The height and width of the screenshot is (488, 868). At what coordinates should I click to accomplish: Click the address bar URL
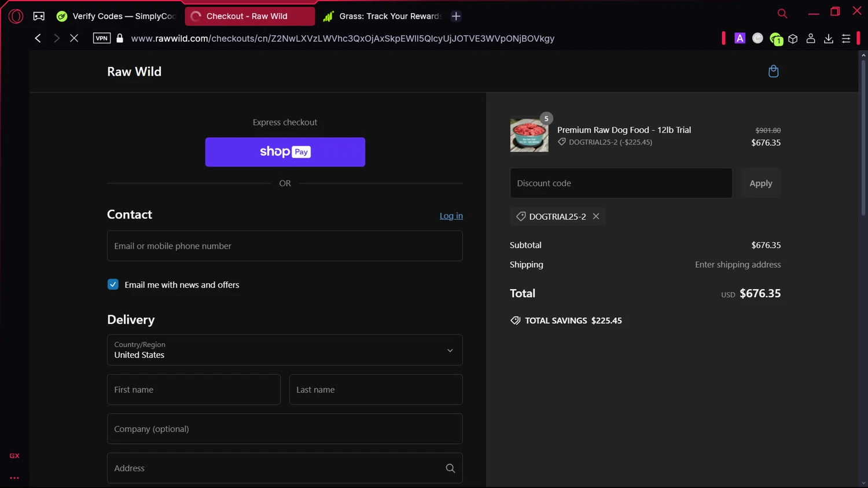point(343,39)
